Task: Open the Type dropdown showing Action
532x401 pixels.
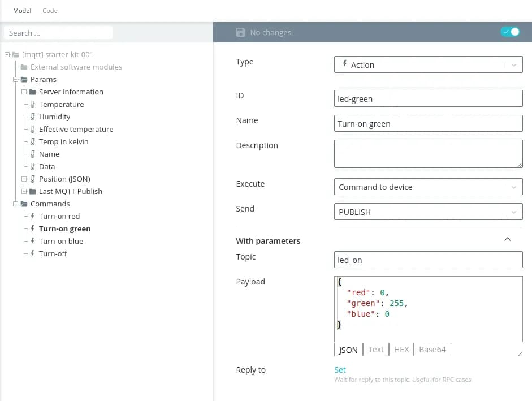Action: coord(428,65)
